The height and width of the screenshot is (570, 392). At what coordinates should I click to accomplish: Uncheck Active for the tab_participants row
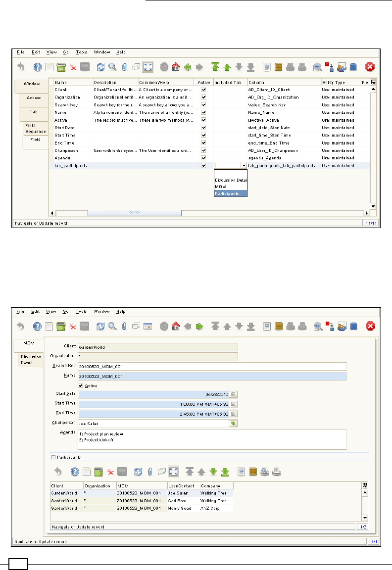pos(203,165)
